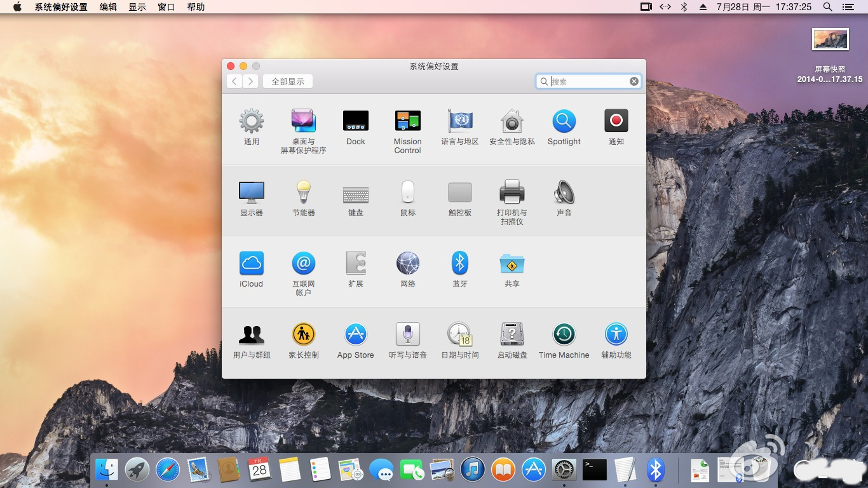Open Notification Center from the menu bar
This screenshot has height=488, width=868.
coord(848,7)
